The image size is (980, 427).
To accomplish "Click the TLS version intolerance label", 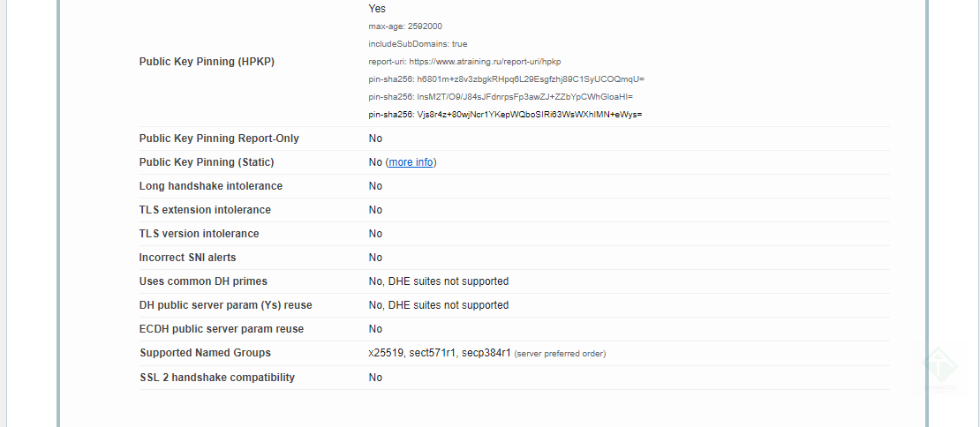I will (x=199, y=234).
